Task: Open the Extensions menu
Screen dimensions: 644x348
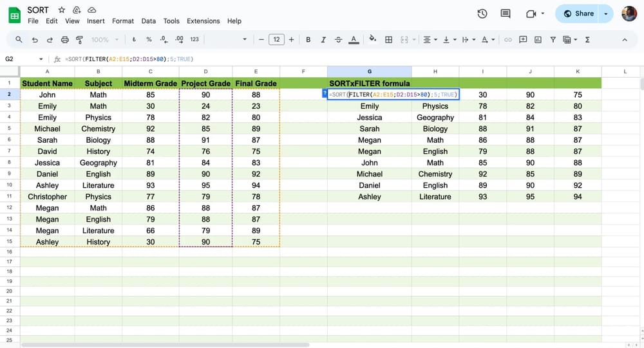Action: (x=203, y=21)
